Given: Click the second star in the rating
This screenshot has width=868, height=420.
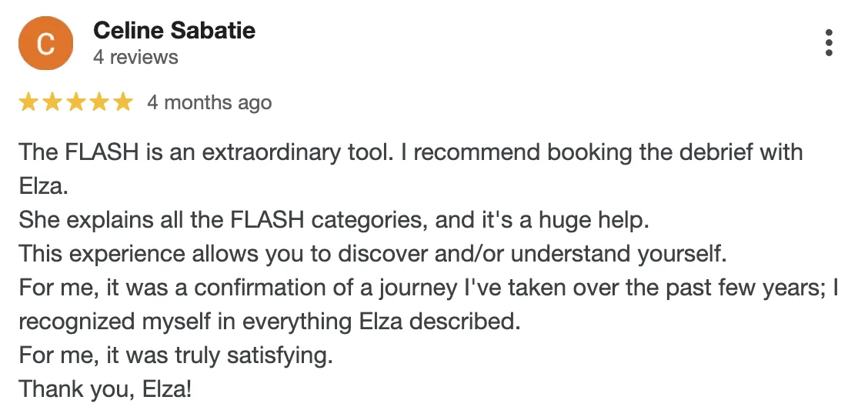Looking at the screenshot, I should (x=52, y=102).
